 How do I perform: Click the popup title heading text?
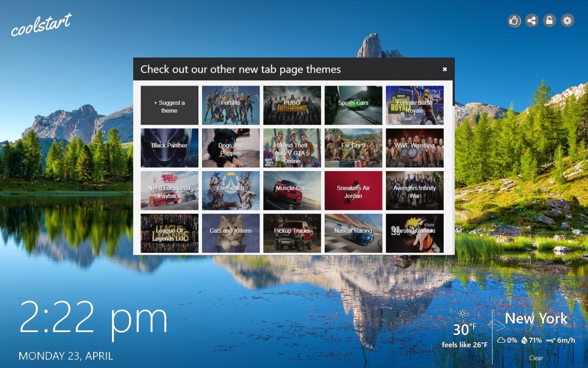241,69
